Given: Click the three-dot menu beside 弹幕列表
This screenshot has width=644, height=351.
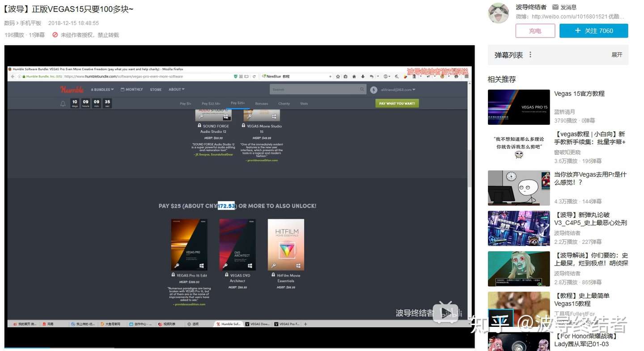Looking at the screenshot, I should point(530,55).
